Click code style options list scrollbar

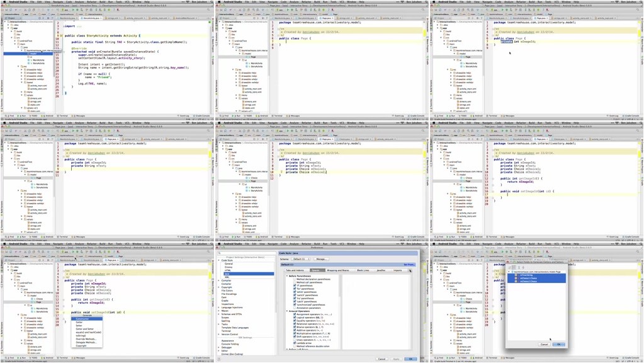click(340, 286)
